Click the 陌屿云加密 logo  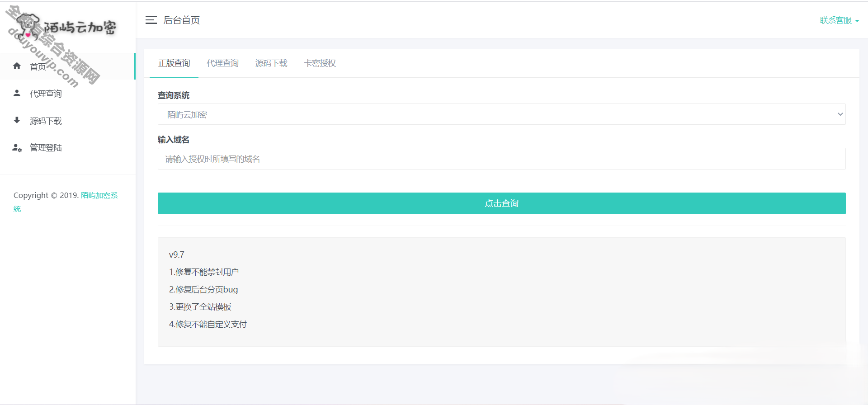coord(67,26)
